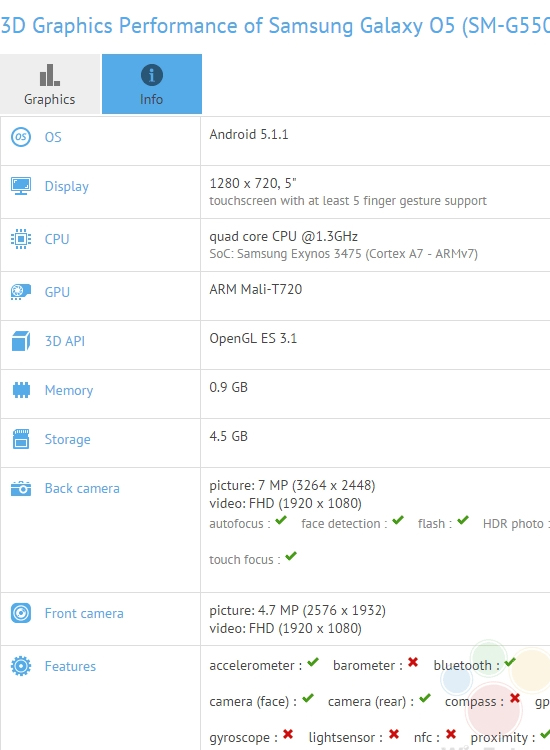Click the info circle icon
Screen dimensions: 550x750
pyautogui.click(x=152, y=75)
